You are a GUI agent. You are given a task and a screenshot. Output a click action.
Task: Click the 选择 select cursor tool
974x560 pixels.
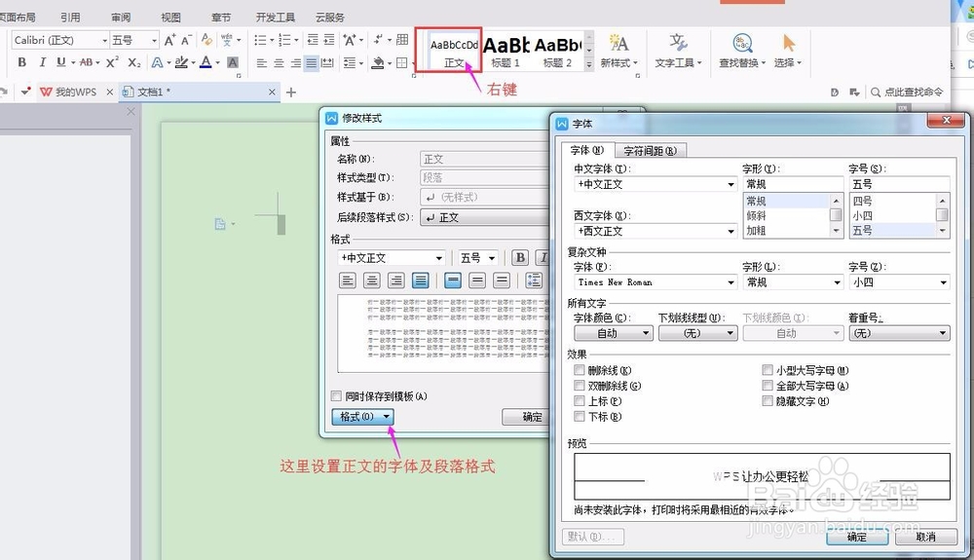789,51
